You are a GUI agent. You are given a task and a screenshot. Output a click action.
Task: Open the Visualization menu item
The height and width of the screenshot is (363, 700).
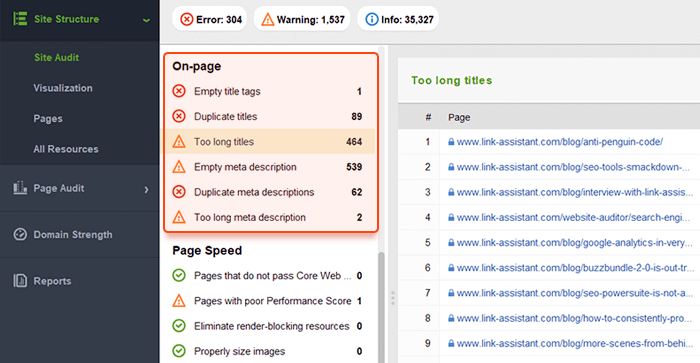coord(63,88)
